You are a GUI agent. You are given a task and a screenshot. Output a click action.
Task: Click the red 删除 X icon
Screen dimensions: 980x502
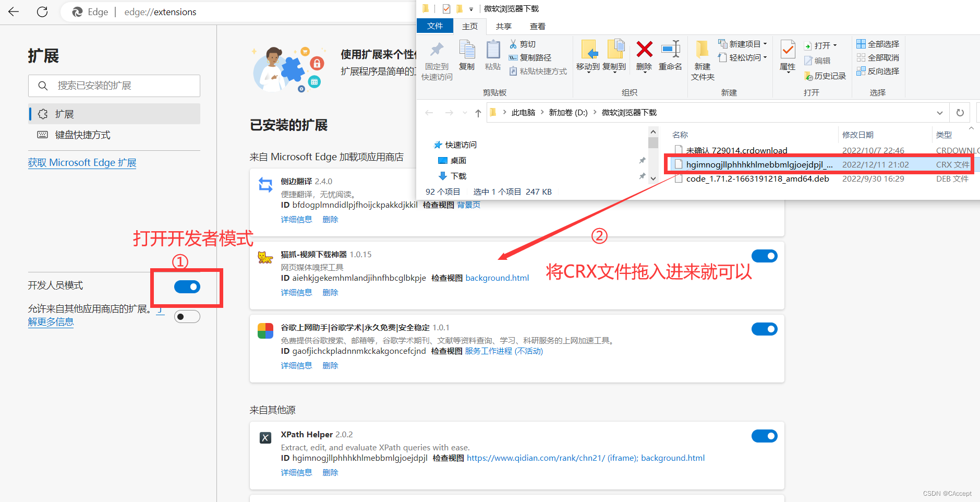coord(645,49)
